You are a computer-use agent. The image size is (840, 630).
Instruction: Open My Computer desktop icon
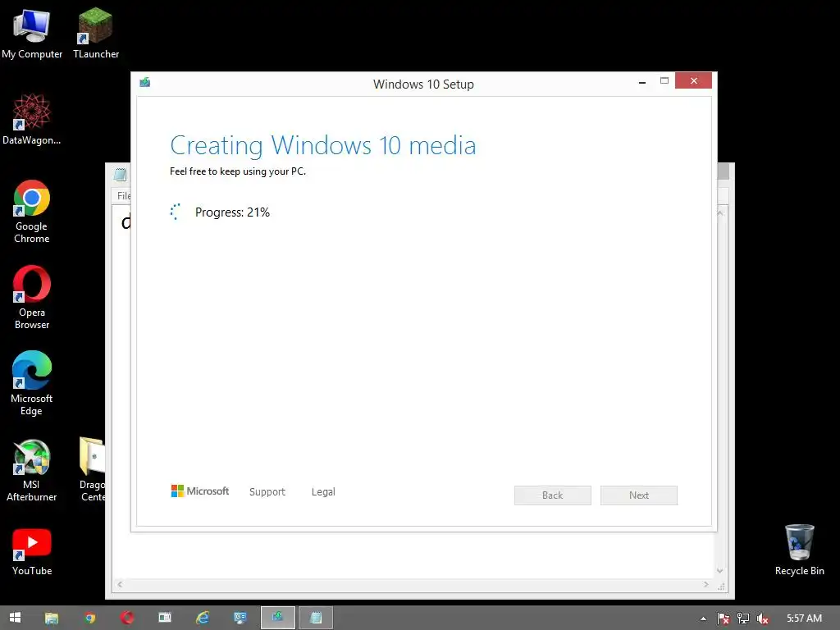pos(32,33)
